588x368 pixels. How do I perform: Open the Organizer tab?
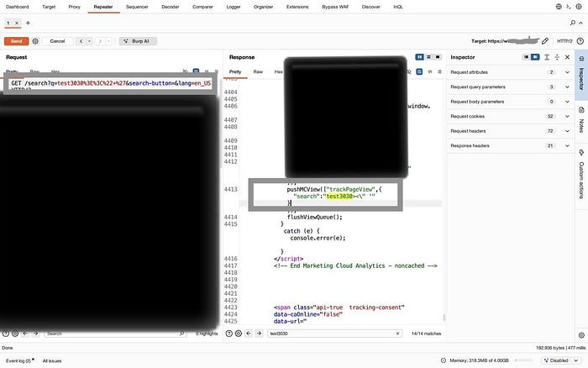click(x=263, y=7)
